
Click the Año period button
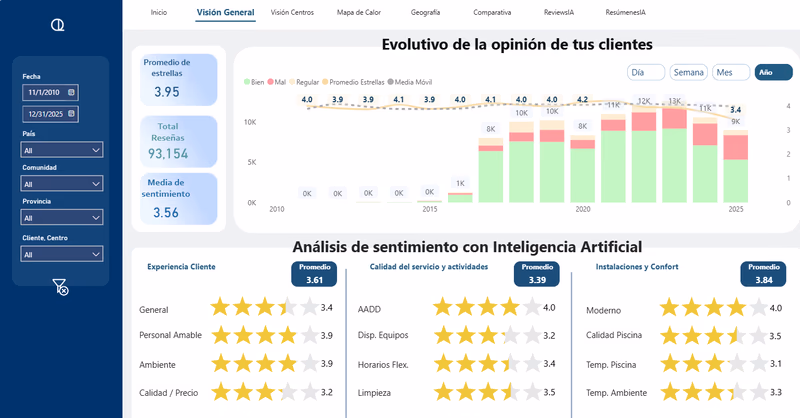[x=773, y=72]
